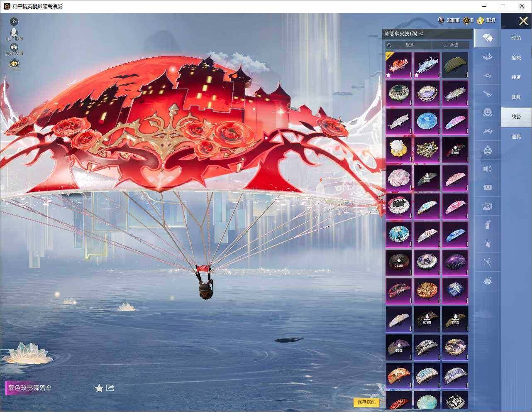This screenshot has width=532, height=412.
Task: Pick the dark green round parachute skin
Action: 399,93
